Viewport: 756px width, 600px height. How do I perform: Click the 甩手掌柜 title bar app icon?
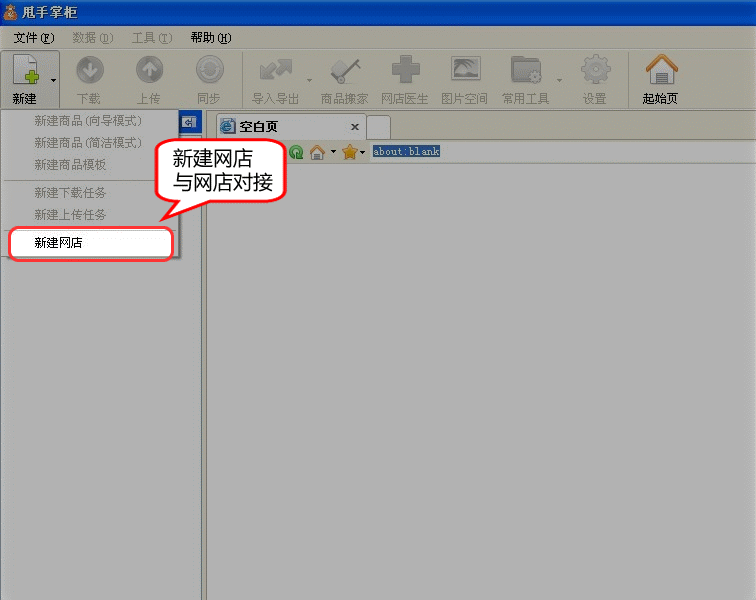point(10,12)
